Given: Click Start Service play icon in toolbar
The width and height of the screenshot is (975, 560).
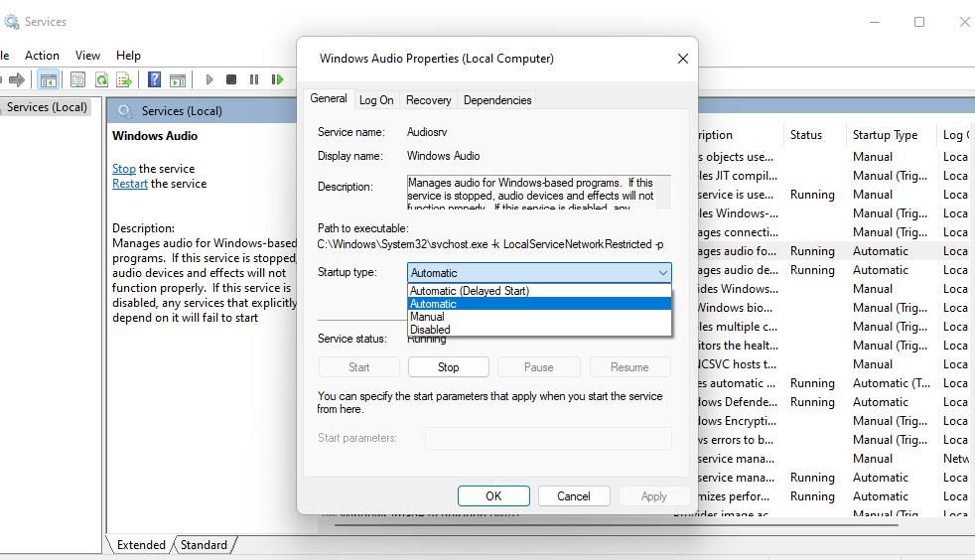Looking at the screenshot, I should point(209,79).
